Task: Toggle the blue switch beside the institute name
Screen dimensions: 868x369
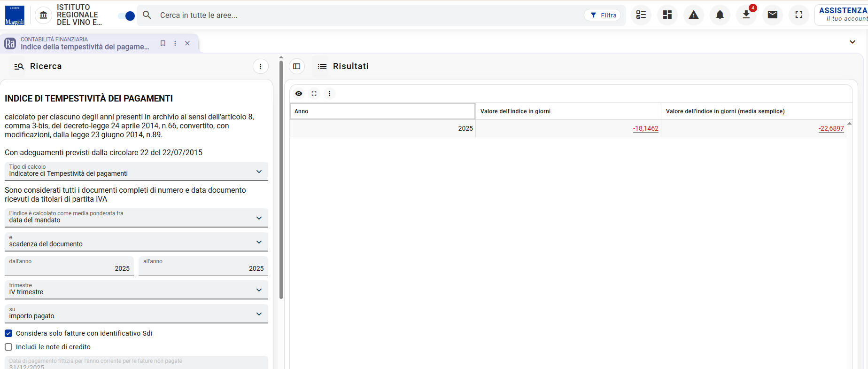Action: (126, 16)
